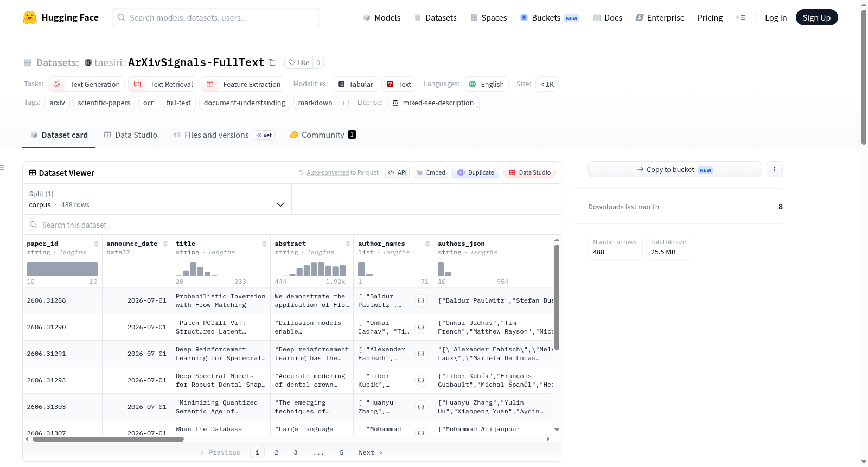Open the API button in Dataset Viewer

(397, 172)
